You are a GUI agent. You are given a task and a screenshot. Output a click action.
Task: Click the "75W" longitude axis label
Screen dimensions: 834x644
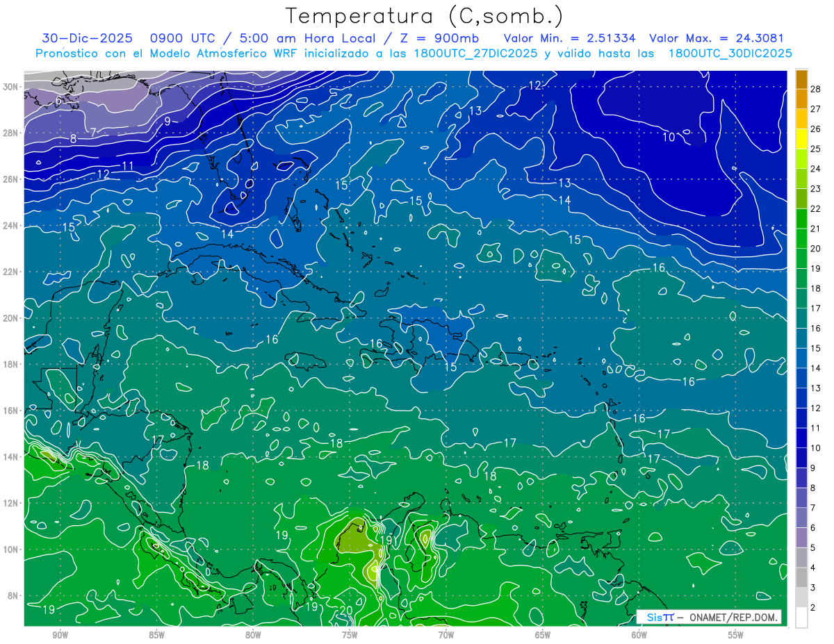[350, 635]
